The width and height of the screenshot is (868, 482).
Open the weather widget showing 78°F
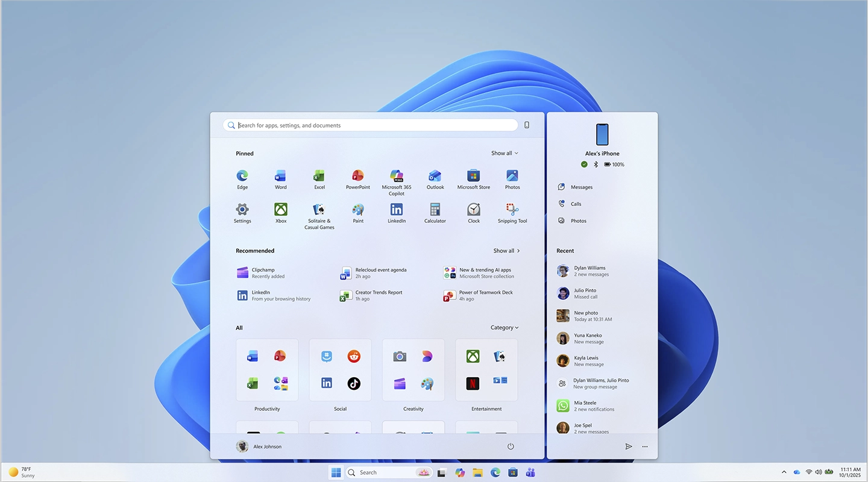[22, 472]
